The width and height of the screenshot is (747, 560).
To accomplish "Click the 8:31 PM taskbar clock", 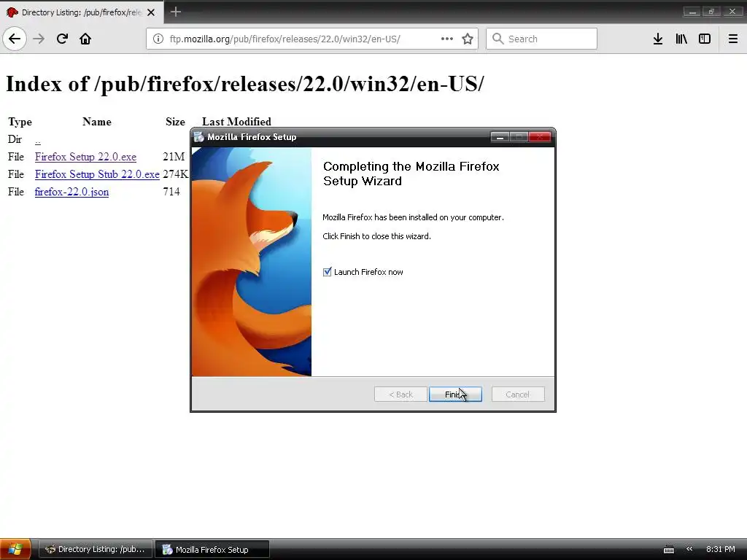I will [720, 549].
